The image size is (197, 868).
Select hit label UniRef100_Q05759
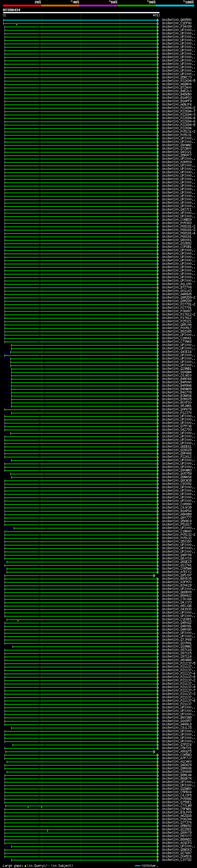[x=177, y=474]
